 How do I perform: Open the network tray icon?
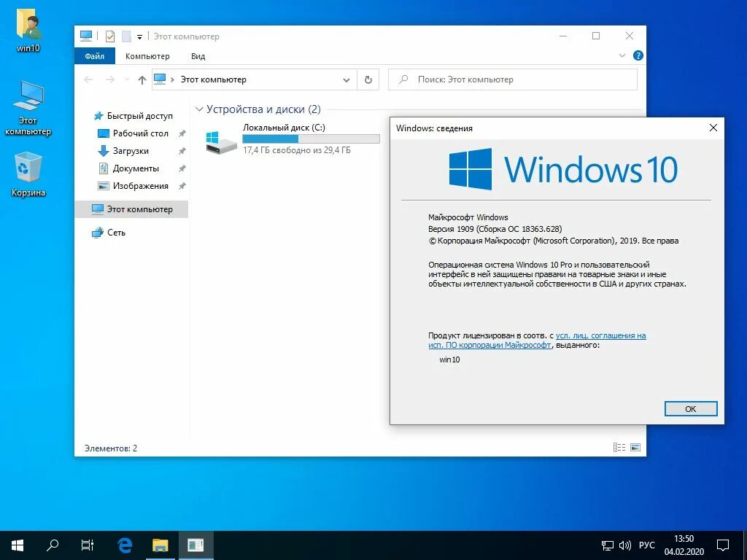608,545
